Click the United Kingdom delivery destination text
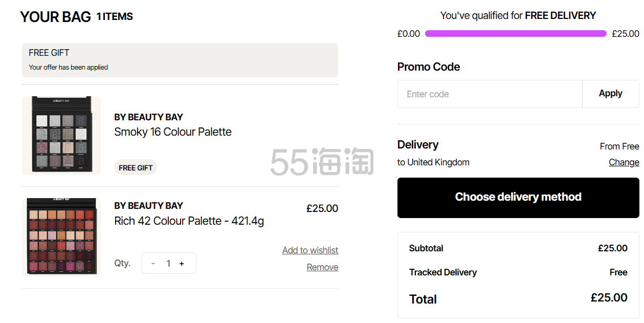 438,162
